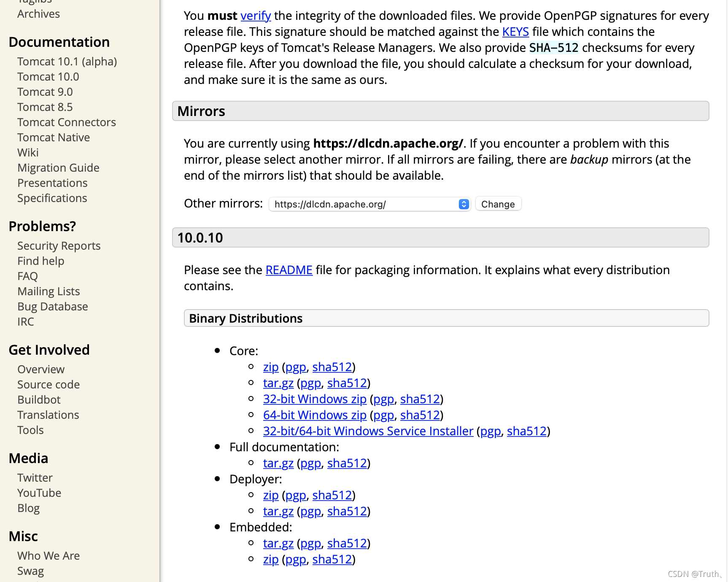Open the Get Involved Overview link
The width and height of the screenshot is (728, 582).
(x=41, y=369)
